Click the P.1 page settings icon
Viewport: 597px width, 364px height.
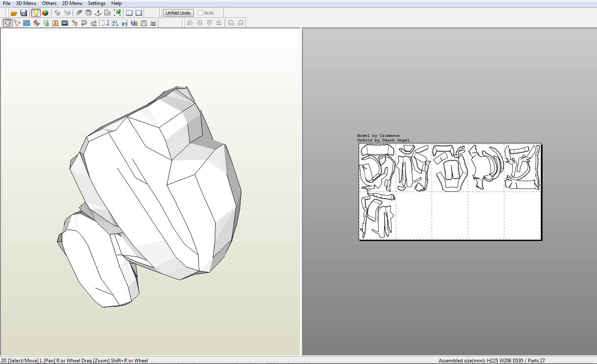[x=125, y=23]
